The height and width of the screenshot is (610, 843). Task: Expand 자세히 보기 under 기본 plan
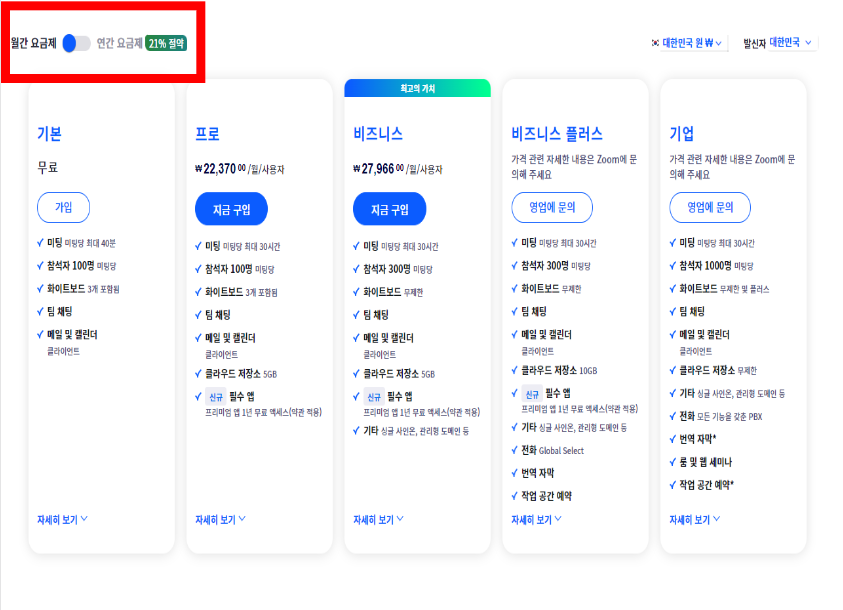point(62,520)
